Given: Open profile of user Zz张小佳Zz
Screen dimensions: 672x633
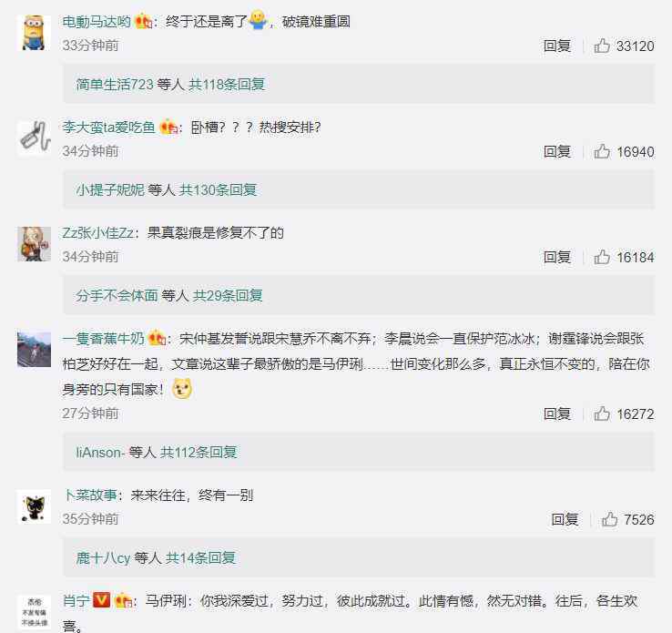Looking at the screenshot, I should (97, 233).
